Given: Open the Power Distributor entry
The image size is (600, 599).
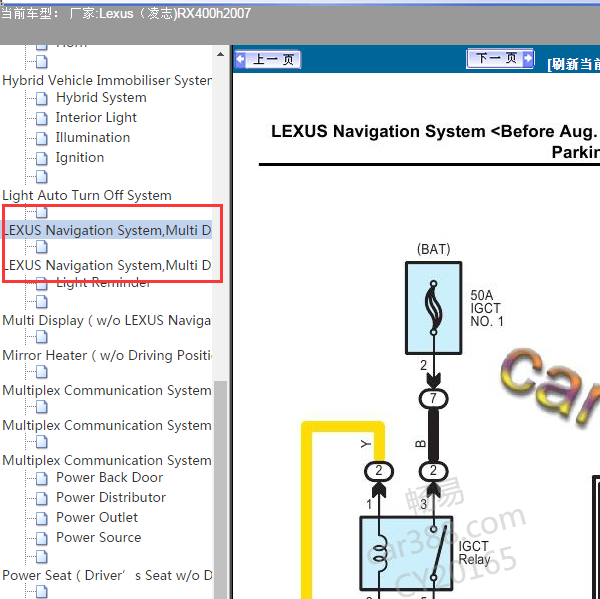Looking at the screenshot, I should [111, 498].
